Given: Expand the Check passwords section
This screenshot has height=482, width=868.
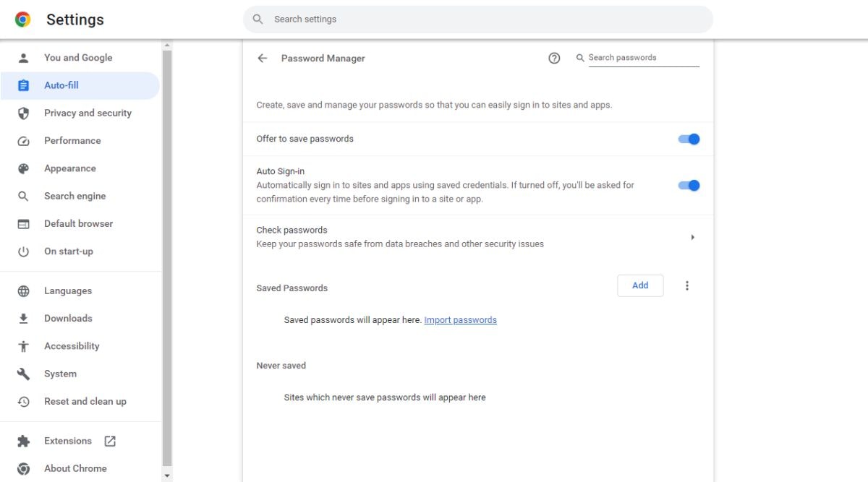Looking at the screenshot, I should [692, 236].
